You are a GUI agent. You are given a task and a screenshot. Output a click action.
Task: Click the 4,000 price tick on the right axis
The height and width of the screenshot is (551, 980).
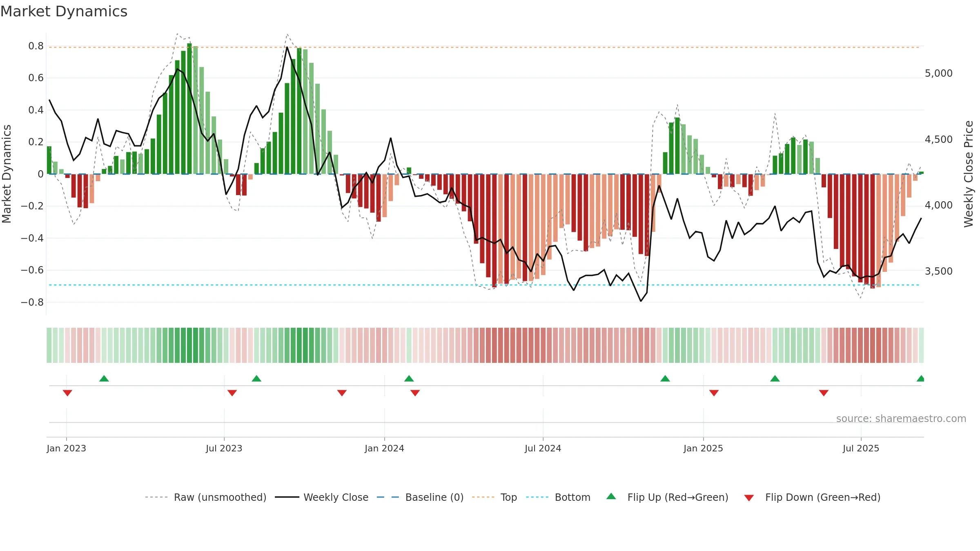(x=939, y=205)
